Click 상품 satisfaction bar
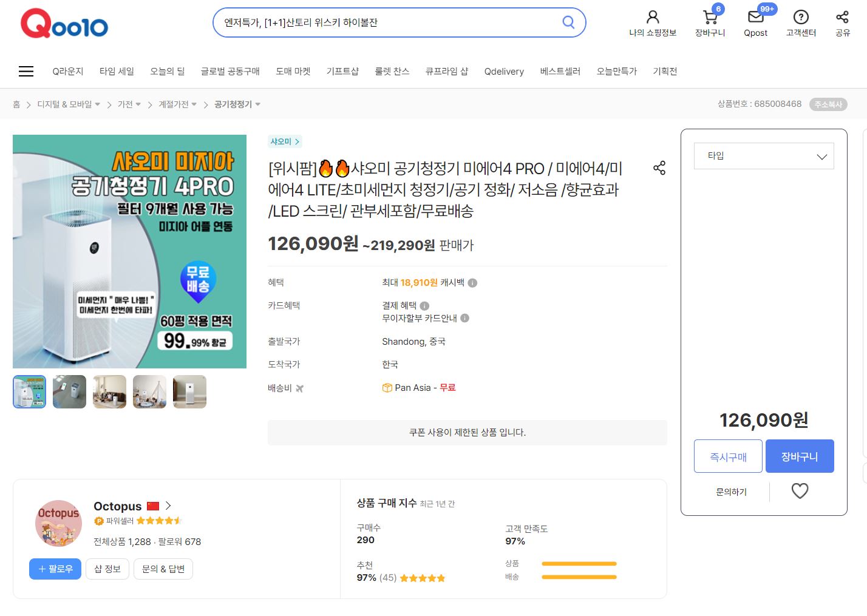 coord(579,564)
